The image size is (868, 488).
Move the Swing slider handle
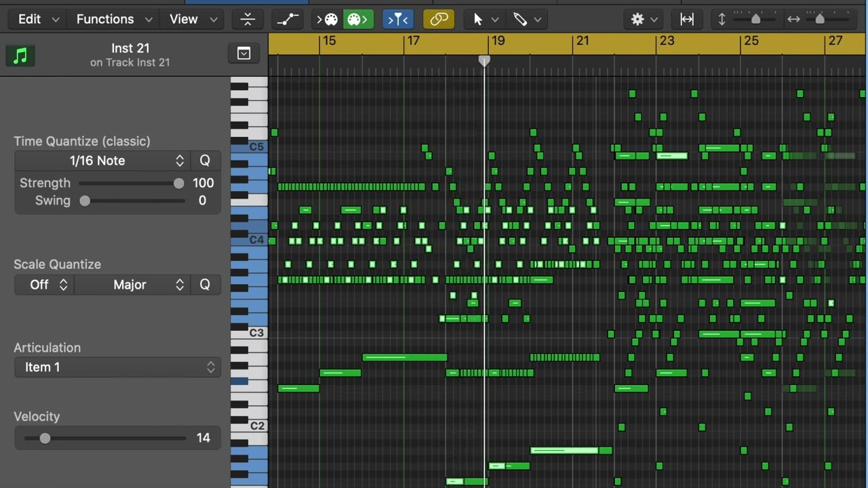pyautogui.click(x=85, y=201)
